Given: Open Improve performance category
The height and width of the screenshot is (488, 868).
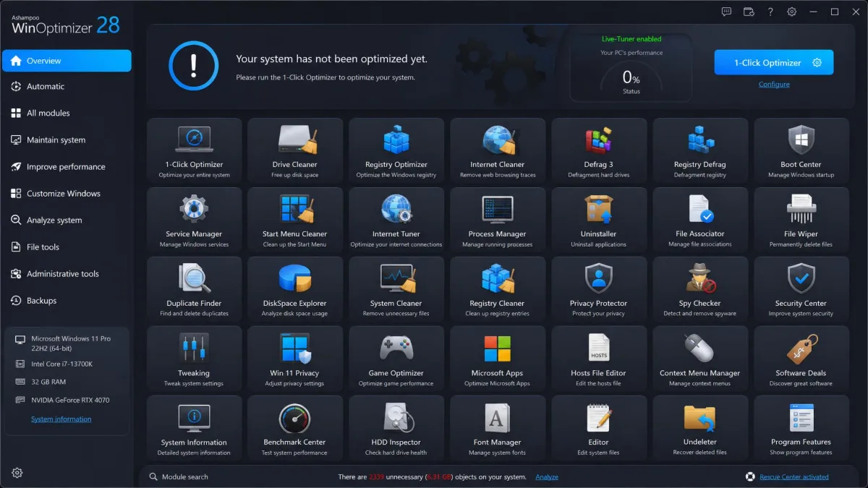Looking at the screenshot, I should click(x=67, y=167).
